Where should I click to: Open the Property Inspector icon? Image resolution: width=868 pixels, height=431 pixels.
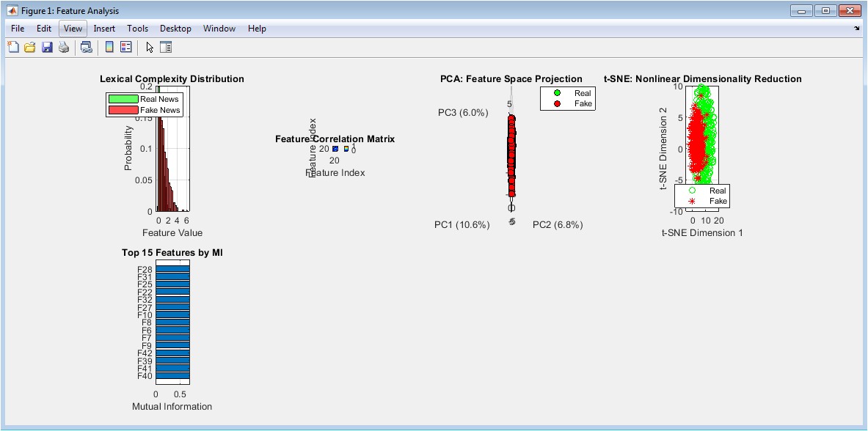click(166, 48)
